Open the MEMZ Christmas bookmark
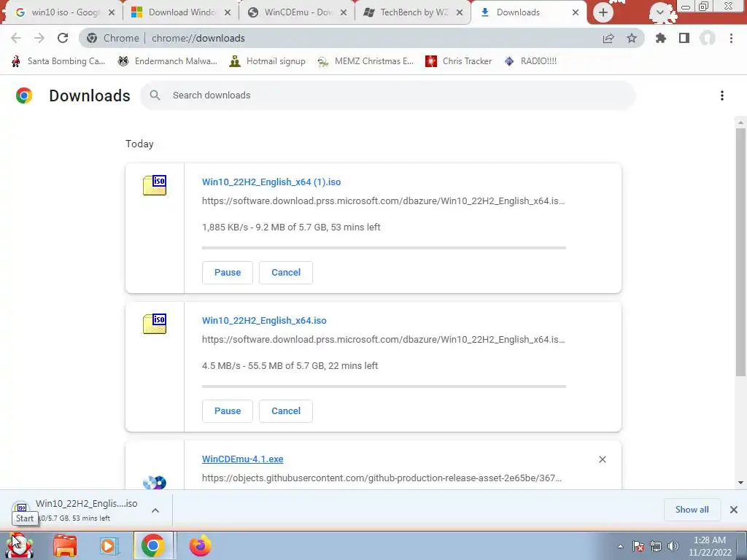The width and height of the screenshot is (747, 560). [x=365, y=61]
